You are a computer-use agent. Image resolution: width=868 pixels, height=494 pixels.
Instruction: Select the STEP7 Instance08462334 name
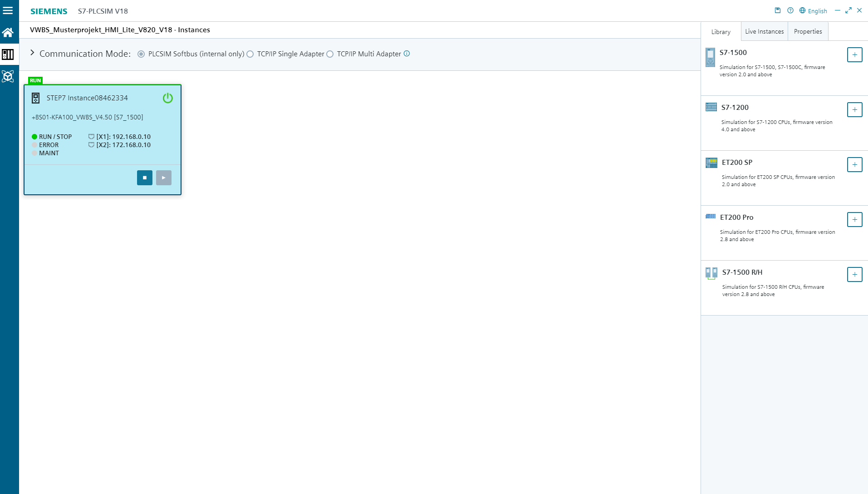87,98
